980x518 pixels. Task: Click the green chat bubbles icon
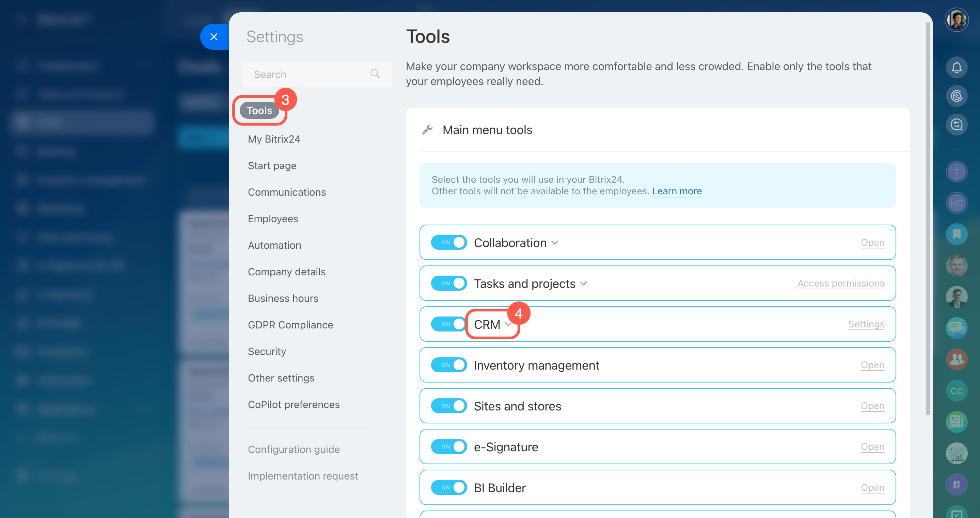(x=957, y=328)
